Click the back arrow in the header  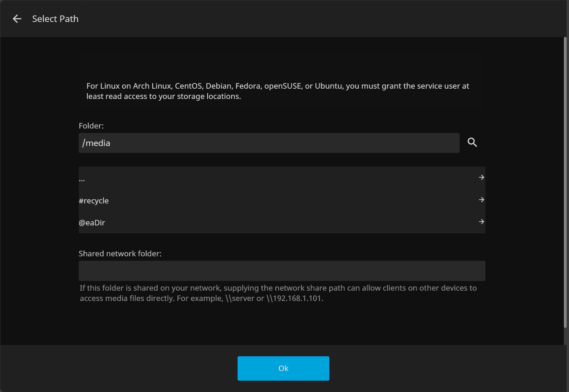click(x=17, y=19)
